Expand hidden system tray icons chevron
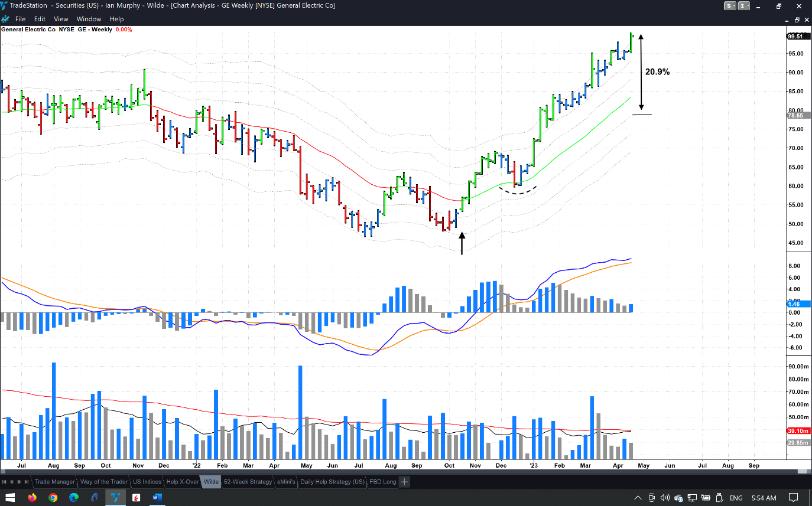The width and height of the screenshot is (812, 506). click(637, 497)
